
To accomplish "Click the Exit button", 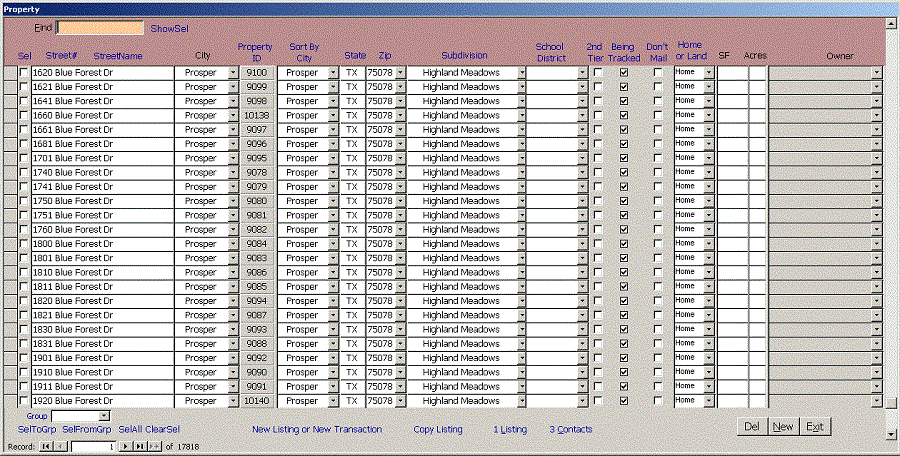I will 815,427.
